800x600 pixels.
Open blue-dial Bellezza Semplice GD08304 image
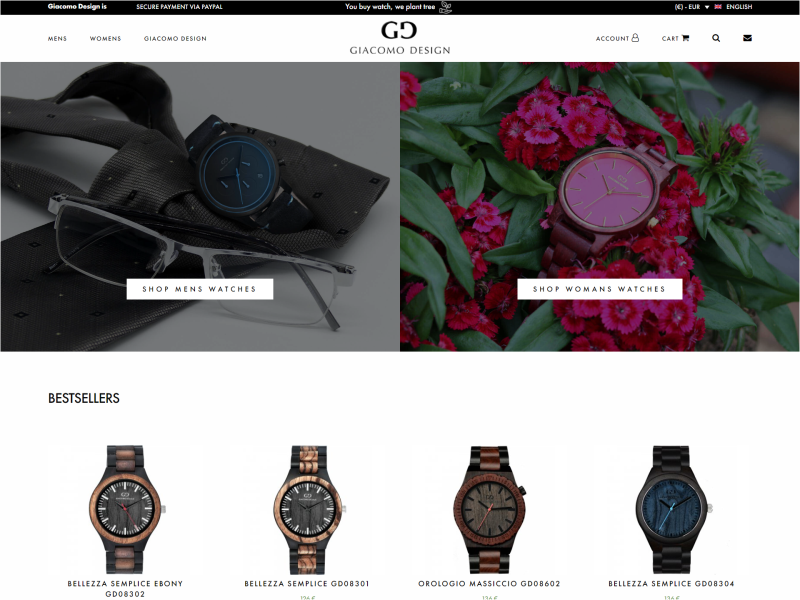[671, 509]
